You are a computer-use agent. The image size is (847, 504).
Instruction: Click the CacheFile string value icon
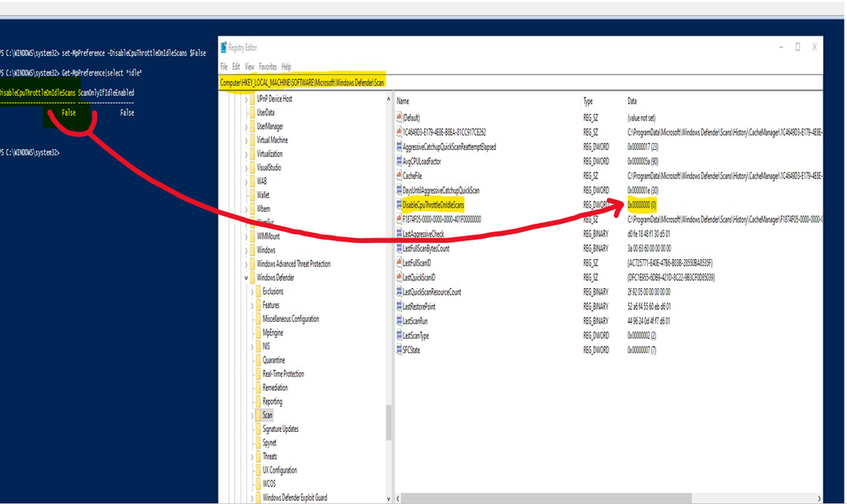click(x=399, y=176)
